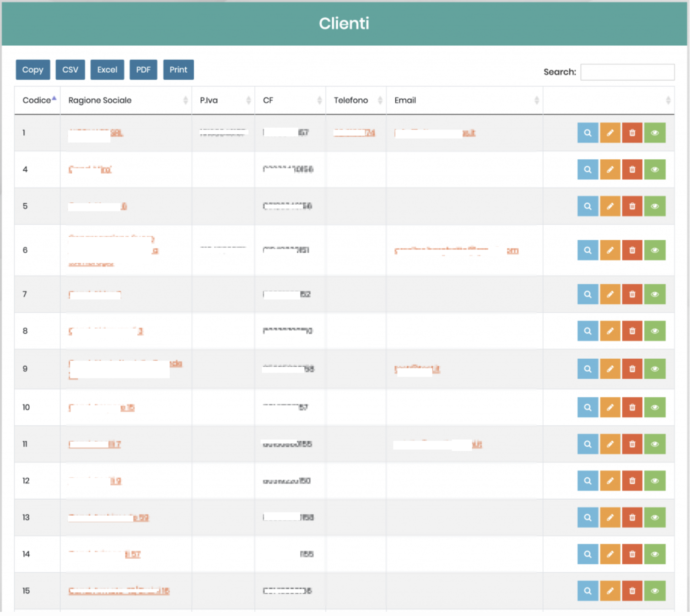
Task: Click the trash icon for client 14
Action: coord(632,554)
